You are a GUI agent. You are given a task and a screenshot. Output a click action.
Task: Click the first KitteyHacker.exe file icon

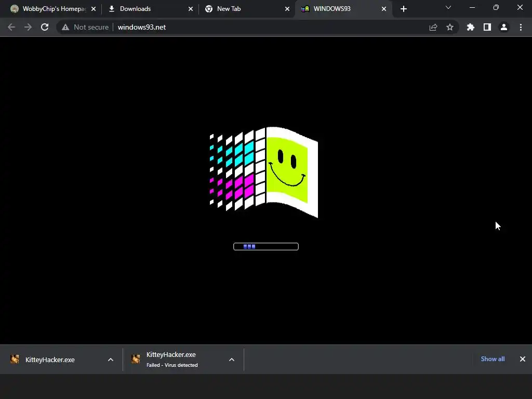(x=15, y=359)
